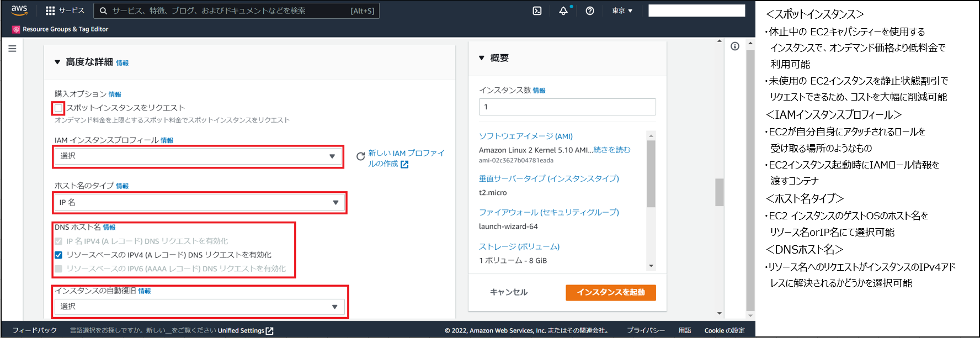Open the Services grid menu

pyautogui.click(x=50, y=10)
